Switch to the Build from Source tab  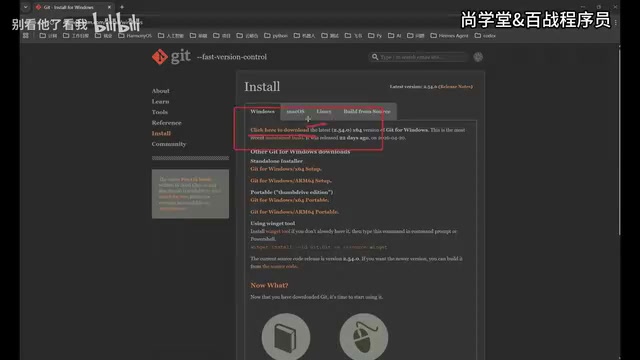[367, 111]
